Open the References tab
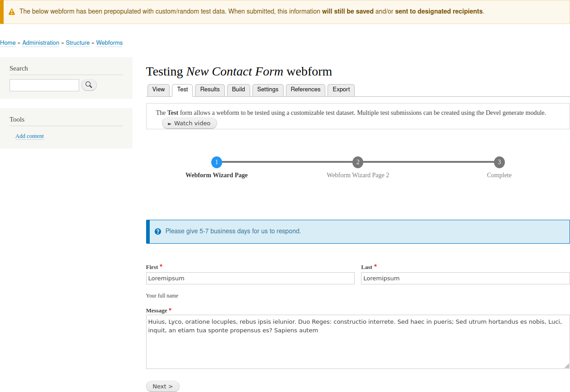The height and width of the screenshot is (392, 570). pos(305,90)
